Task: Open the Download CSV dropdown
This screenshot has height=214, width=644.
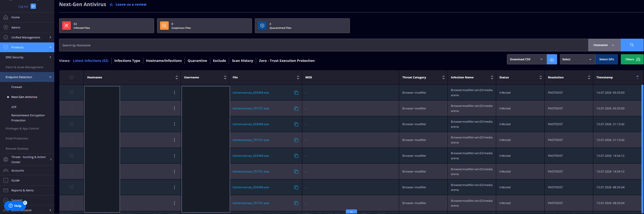Action: point(527,59)
